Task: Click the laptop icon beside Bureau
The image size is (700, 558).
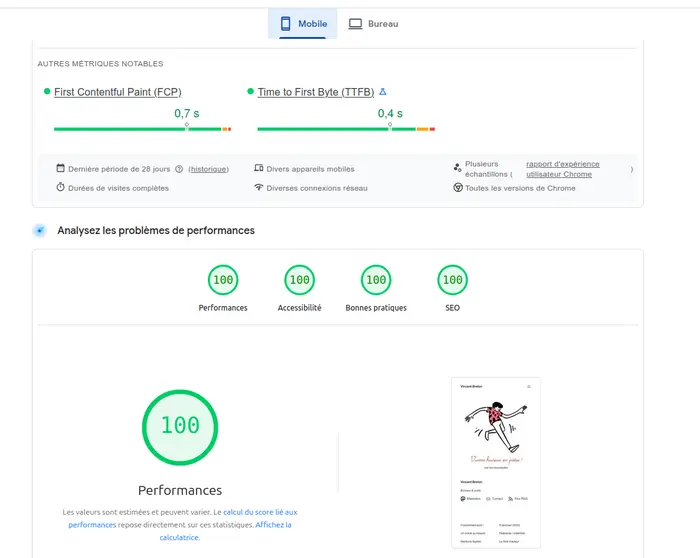Action: 355,24
